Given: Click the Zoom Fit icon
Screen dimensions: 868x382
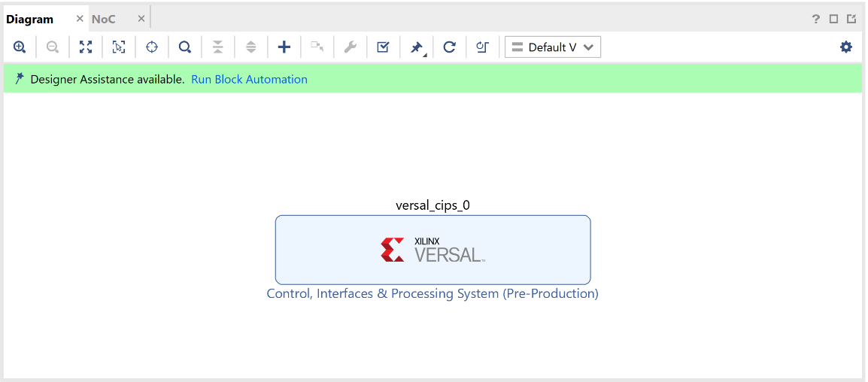Looking at the screenshot, I should coord(86,47).
